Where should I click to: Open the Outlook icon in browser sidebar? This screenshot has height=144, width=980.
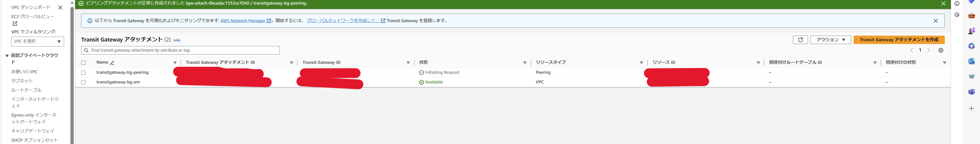click(x=971, y=61)
